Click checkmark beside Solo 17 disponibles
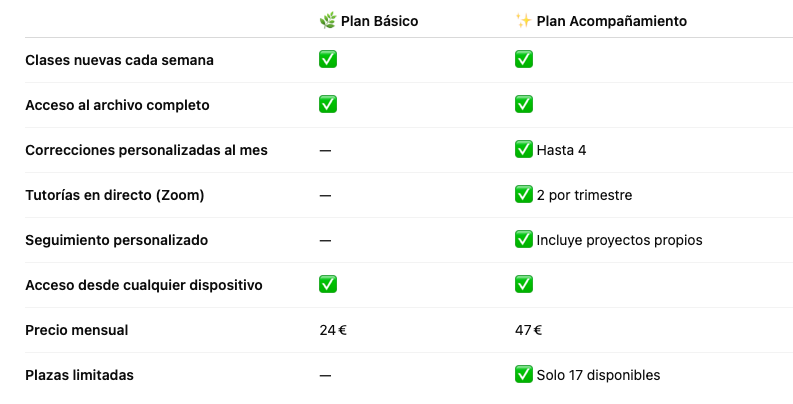 [523, 375]
